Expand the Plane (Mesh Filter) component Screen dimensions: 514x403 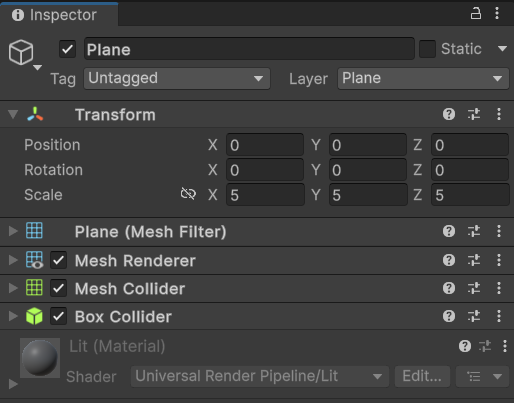tap(13, 231)
